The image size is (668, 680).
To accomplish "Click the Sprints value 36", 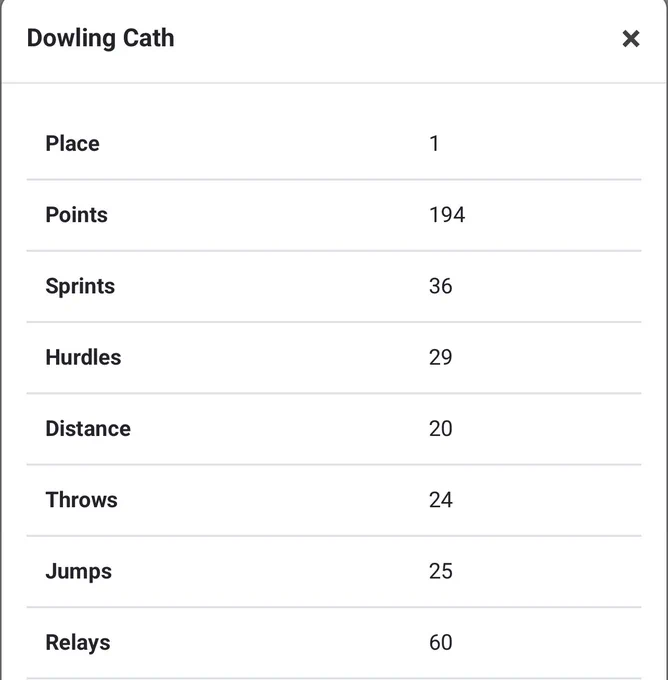I will [x=441, y=286].
